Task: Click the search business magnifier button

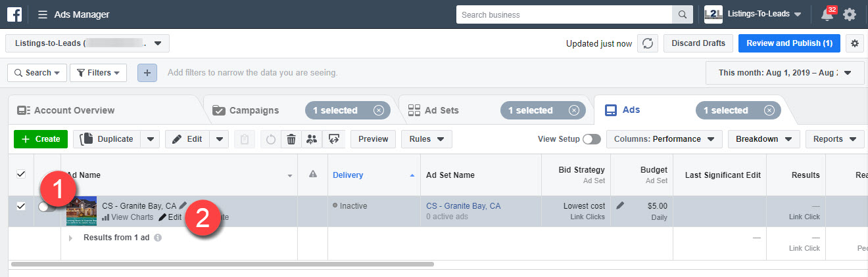Action: 682,14
